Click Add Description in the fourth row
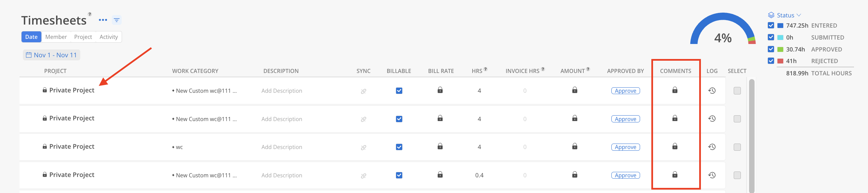 coord(282,175)
